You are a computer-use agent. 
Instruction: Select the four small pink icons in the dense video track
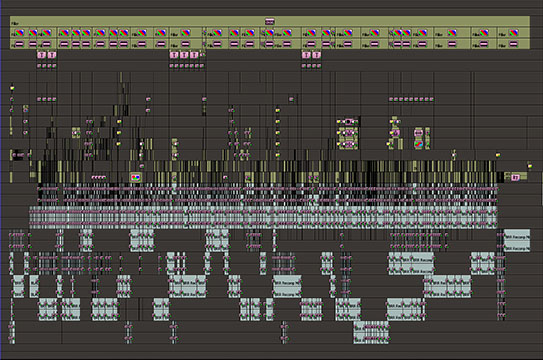point(99,178)
